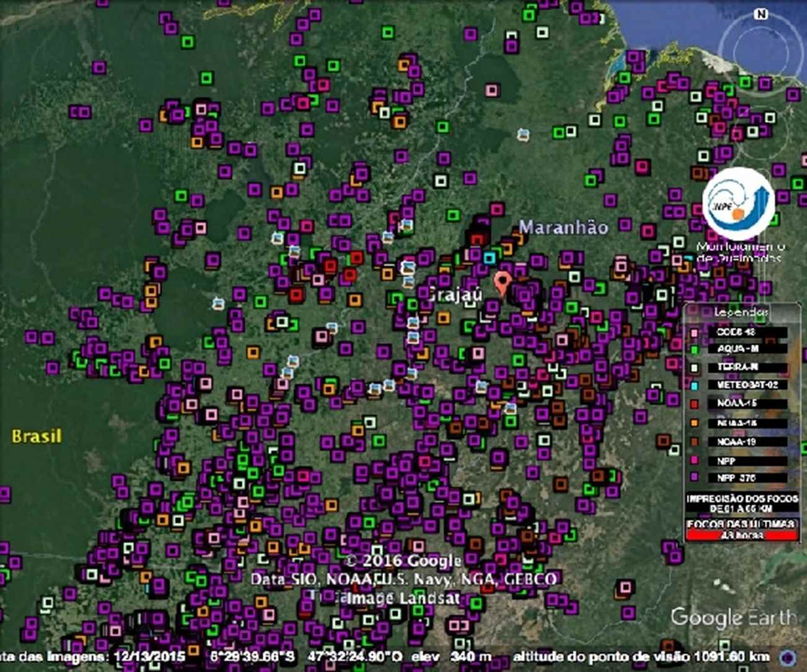Click the red NOAA-15 legend marker icon
The width and height of the screenshot is (807, 672).
click(695, 404)
